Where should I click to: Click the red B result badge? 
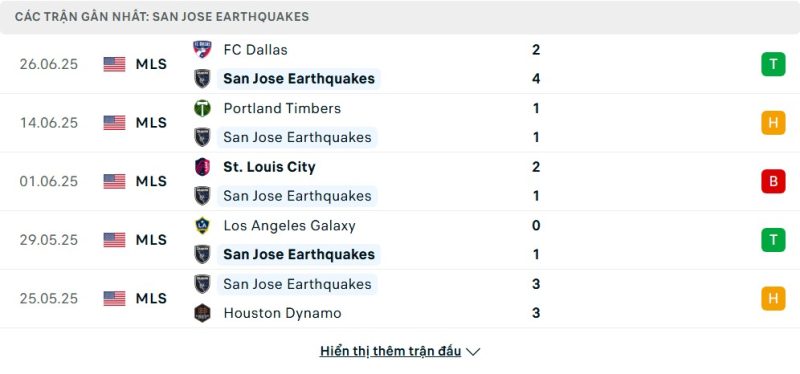773,181
